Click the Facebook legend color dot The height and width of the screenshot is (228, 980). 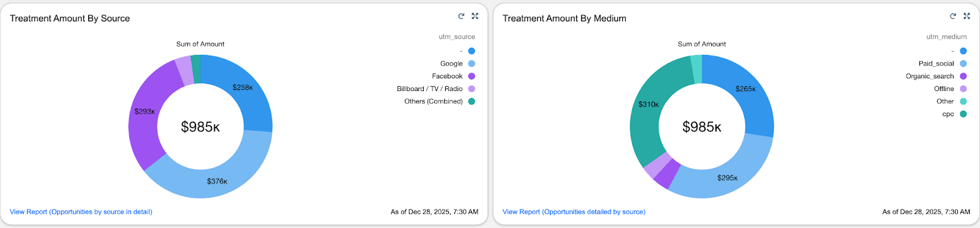point(472,76)
